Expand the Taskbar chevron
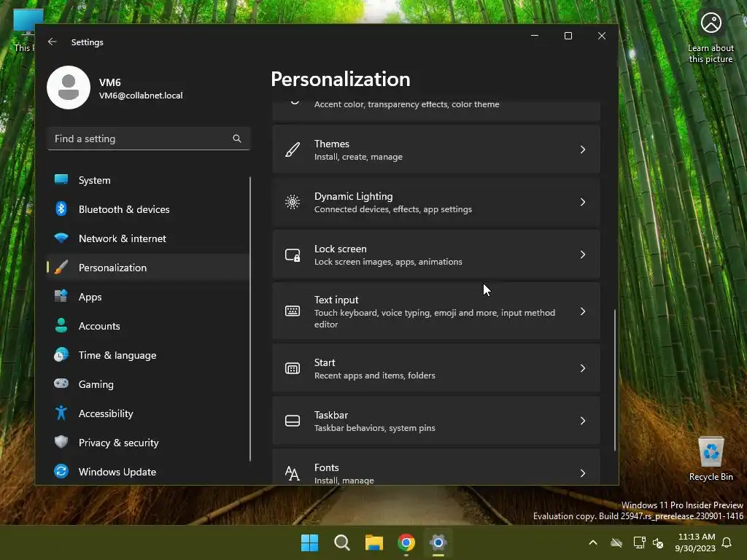The image size is (747, 560). click(x=583, y=421)
